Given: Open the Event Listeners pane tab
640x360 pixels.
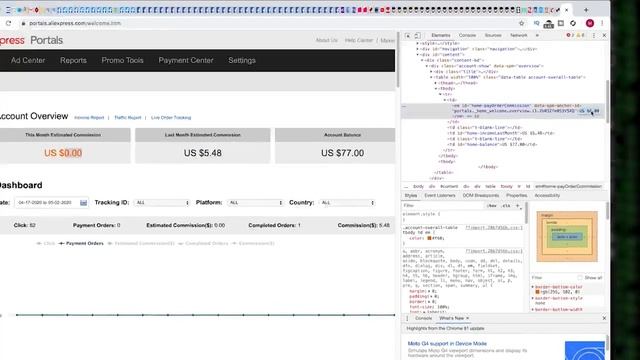Looking at the screenshot, I should point(440,196).
